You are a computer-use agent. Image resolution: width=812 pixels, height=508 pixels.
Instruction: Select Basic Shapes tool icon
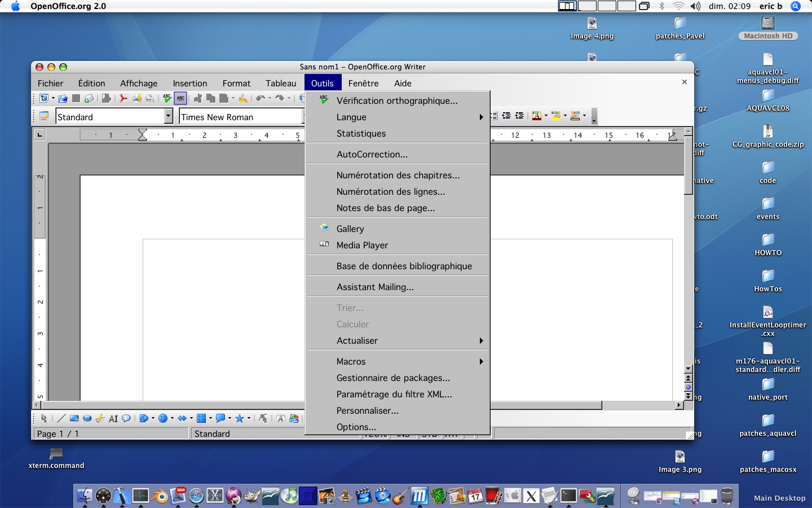click(144, 418)
